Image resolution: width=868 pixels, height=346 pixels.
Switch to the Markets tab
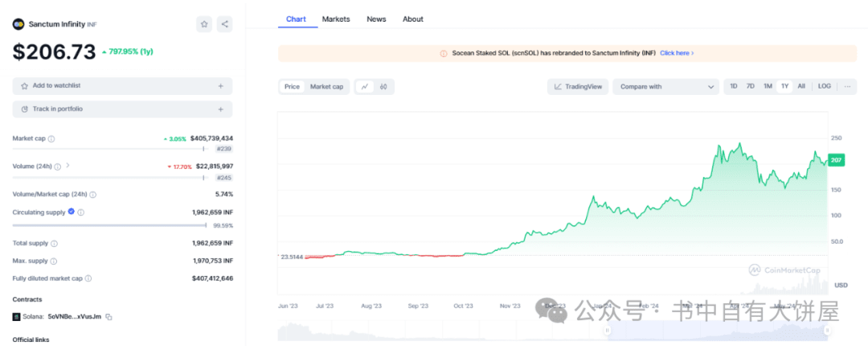pos(336,19)
